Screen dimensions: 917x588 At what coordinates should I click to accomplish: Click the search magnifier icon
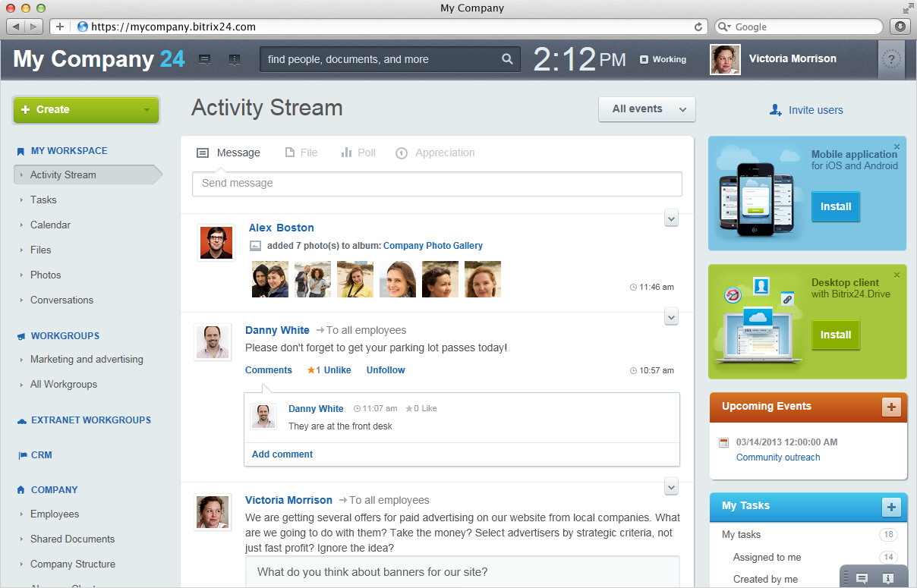click(x=507, y=59)
